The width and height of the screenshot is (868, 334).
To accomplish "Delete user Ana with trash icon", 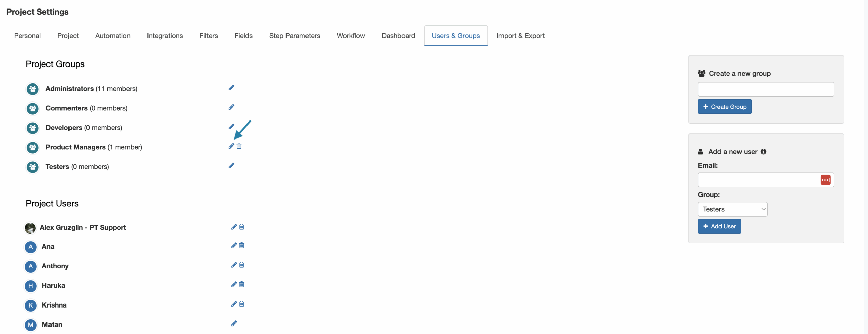I will pos(242,245).
